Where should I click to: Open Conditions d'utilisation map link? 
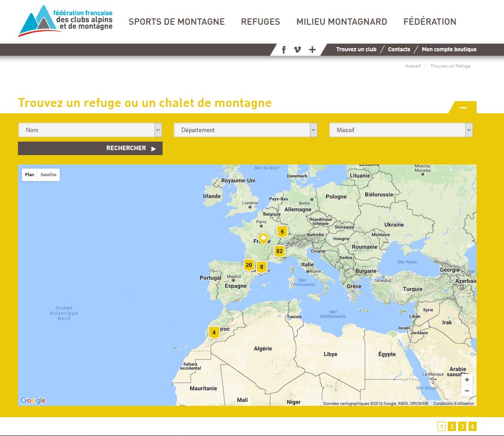[x=454, y=403]
